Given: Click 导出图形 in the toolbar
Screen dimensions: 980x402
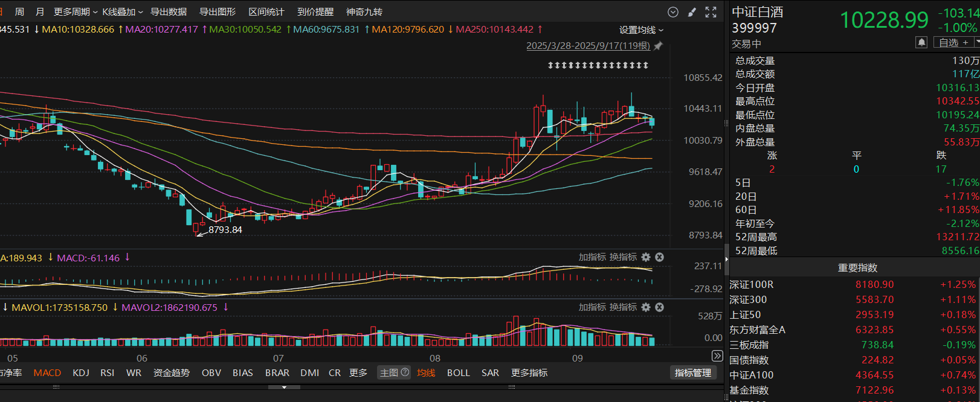Looking at the screenshot, I should point(218,12).
